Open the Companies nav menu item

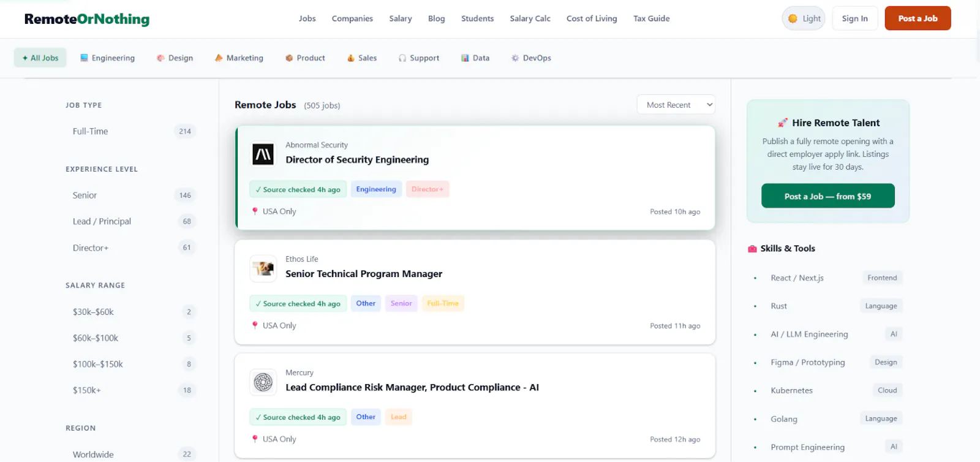352,18
